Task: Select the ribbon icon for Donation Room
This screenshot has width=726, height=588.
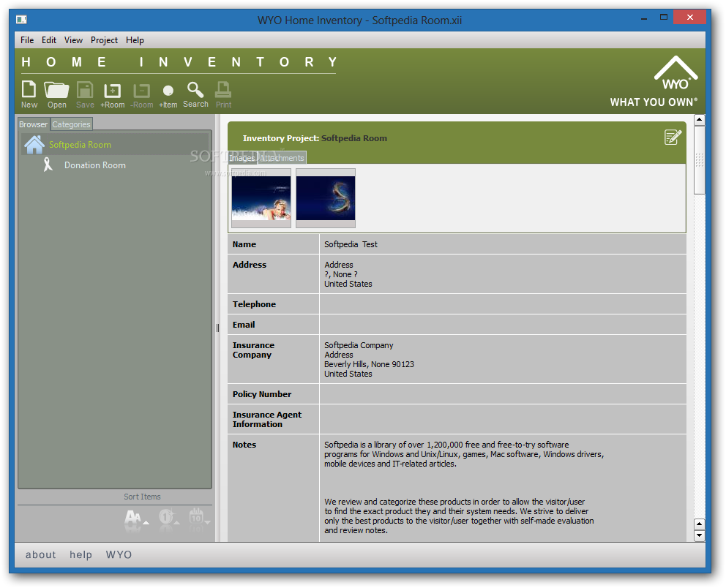Action: [x=48, y=165]
